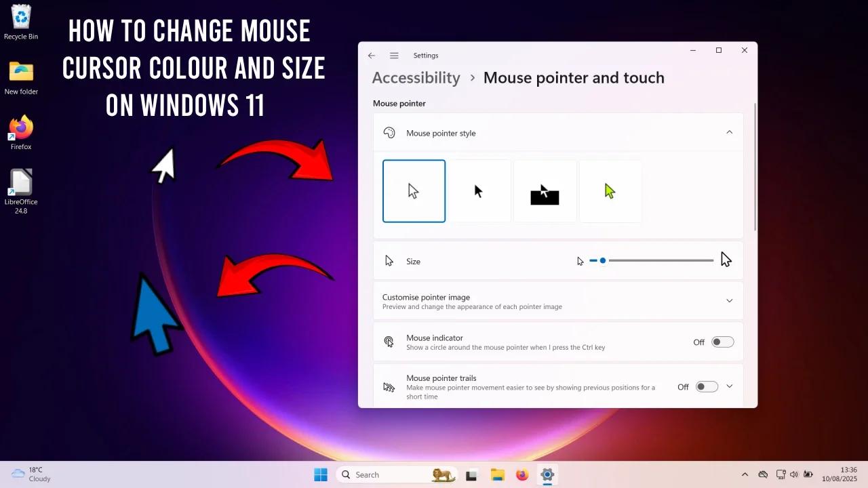Click the Size slider thumb
The width and height of the screenshot is (868, 488).
point(603,260)
